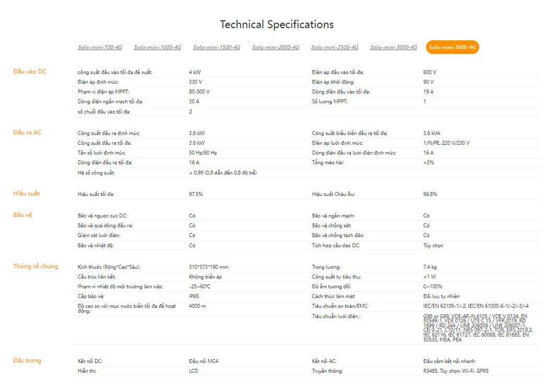
Task: Click the Đặc trưng section heading
Action: 27,361
